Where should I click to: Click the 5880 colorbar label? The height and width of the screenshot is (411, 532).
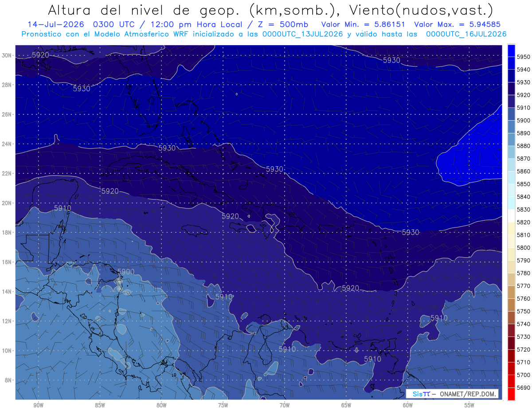pos(524,146)
